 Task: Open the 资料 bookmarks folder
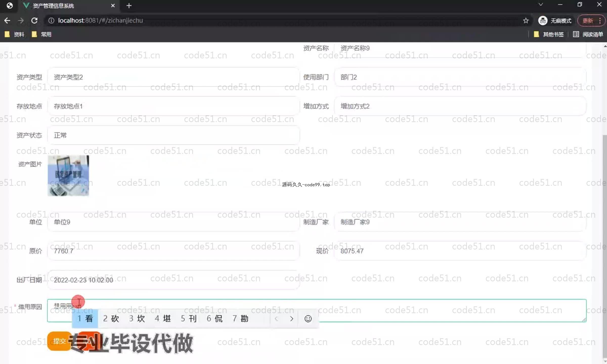tap(15, 34)
